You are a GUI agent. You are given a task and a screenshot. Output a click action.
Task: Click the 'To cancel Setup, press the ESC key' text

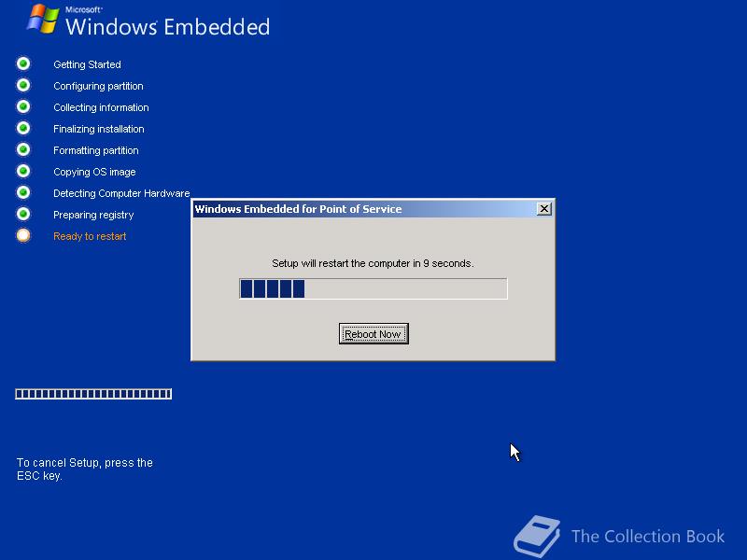point(85,469)
